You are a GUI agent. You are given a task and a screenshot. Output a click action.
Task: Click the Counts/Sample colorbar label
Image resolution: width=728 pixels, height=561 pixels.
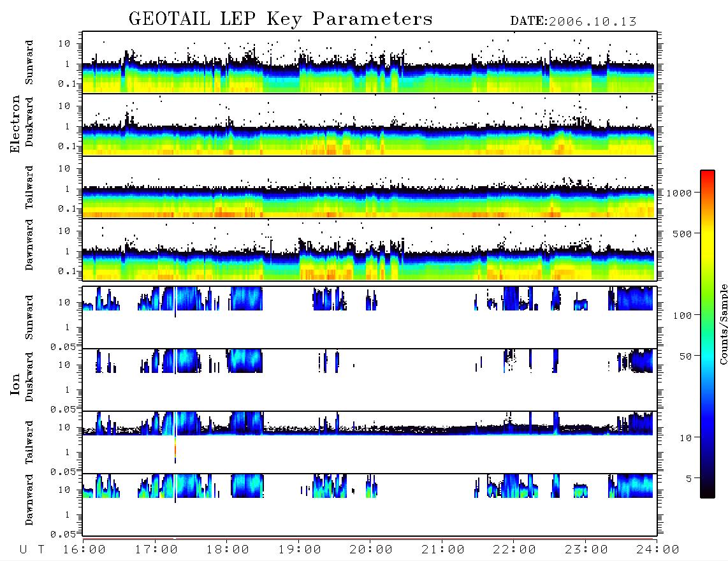[723, 324]
